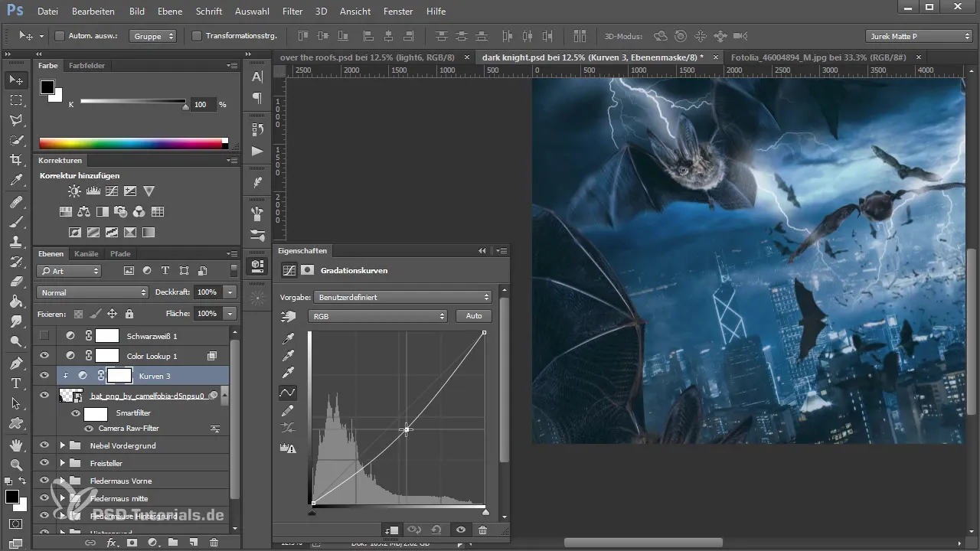Screen dimensions: 980x551
Task: Switch to the Farbfelder tab
Action: tap(87, 66)
